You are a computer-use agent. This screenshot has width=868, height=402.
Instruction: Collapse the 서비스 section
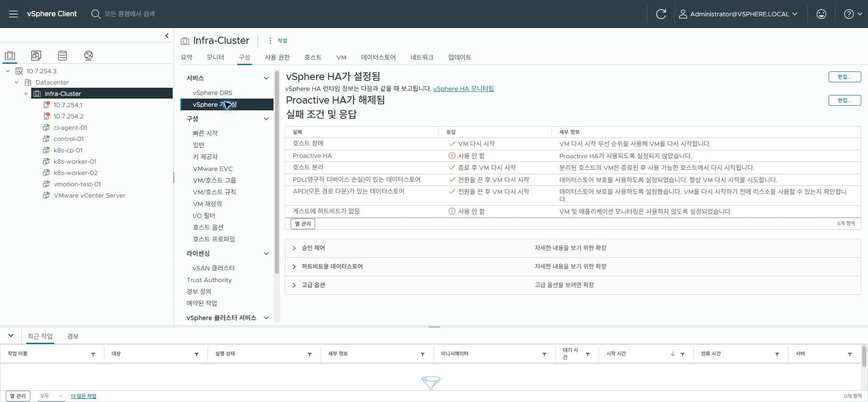click(x=266, y=78)
